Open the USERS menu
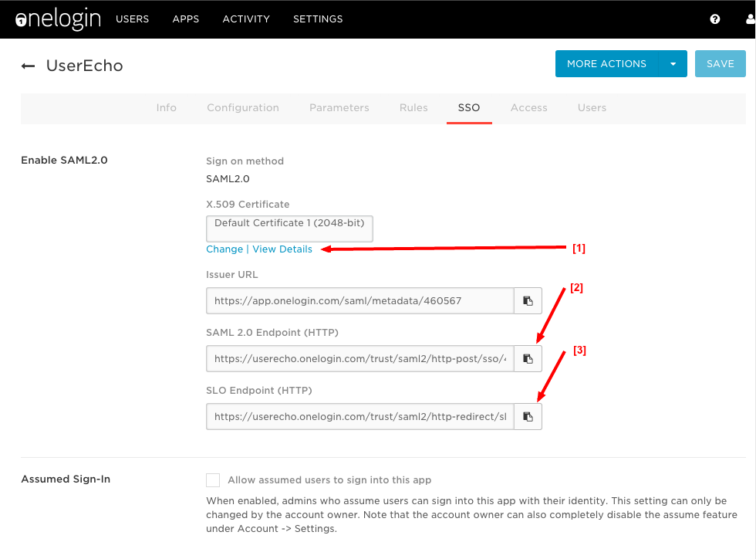This screenshot has width=756, height=559. 132,19
